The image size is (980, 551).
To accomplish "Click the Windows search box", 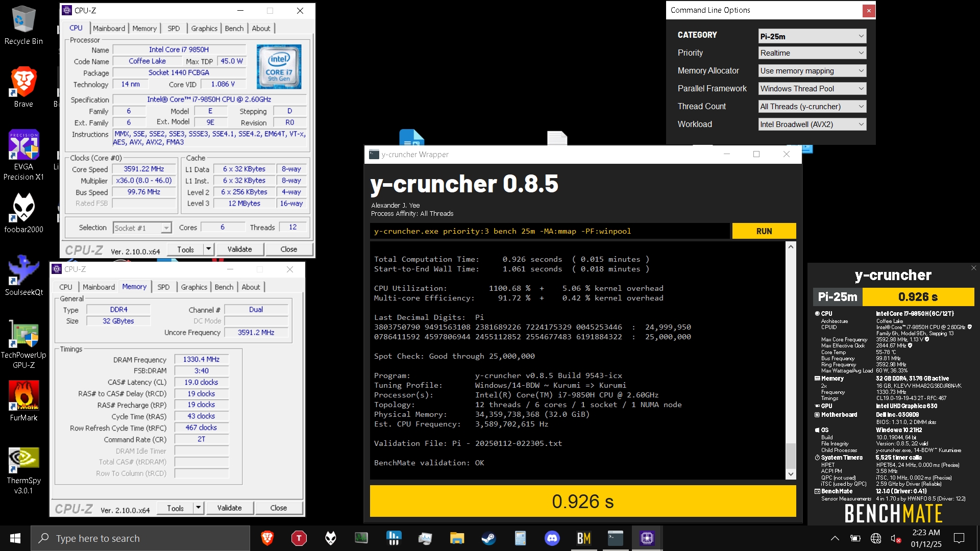I will (141, 538).
